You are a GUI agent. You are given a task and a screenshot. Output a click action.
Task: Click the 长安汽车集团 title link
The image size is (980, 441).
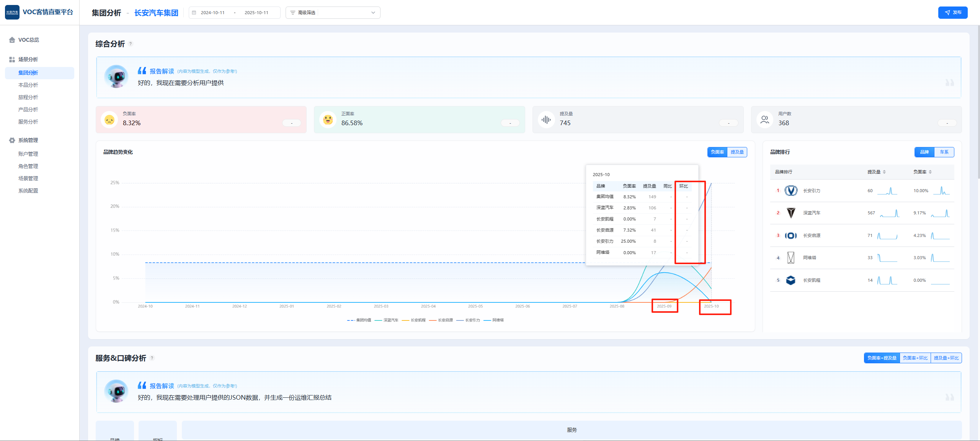(x=156, y=13)
